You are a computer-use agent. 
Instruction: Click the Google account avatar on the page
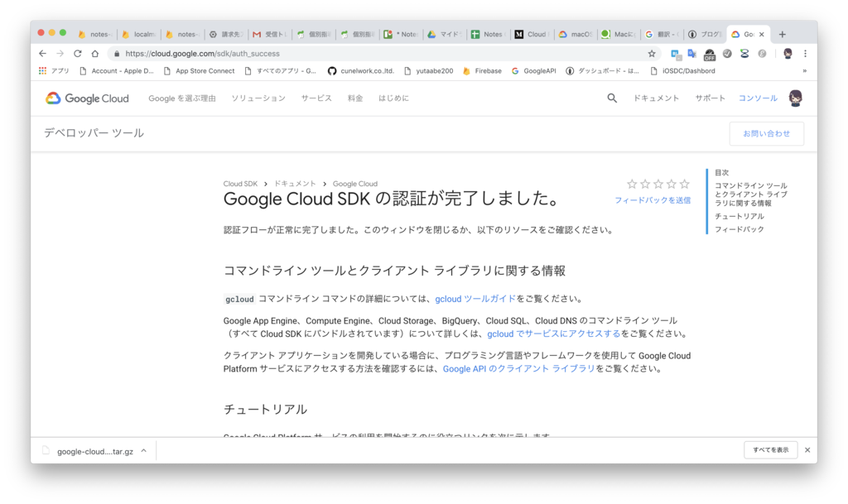point(795,98)
